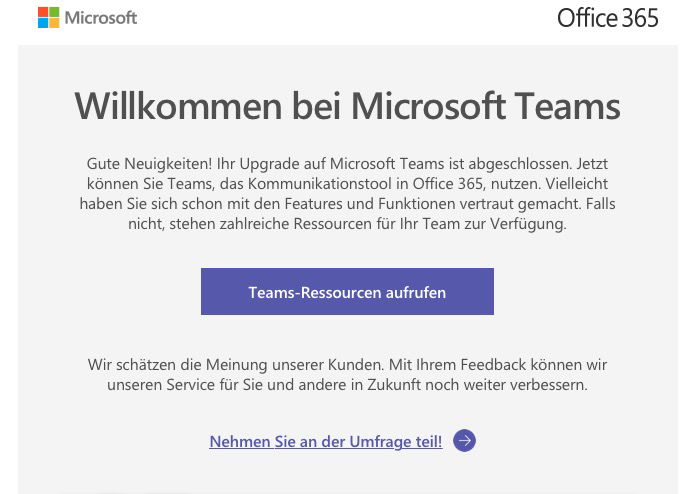Click the line about verbessern unseren Service
Image resolution: width=686 pixels, height=494 pixels.
[x=347, y=385]
